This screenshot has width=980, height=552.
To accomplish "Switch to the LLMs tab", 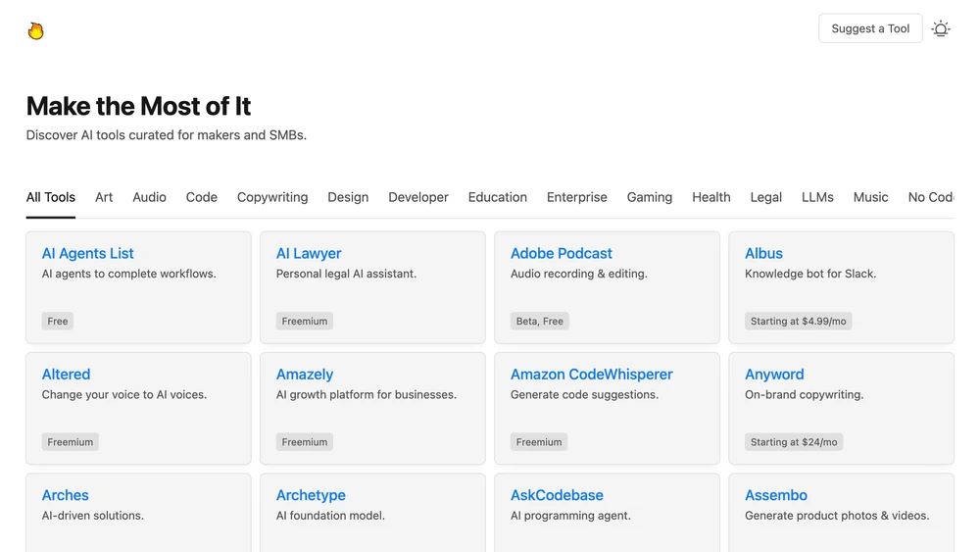I will point(817,197).
